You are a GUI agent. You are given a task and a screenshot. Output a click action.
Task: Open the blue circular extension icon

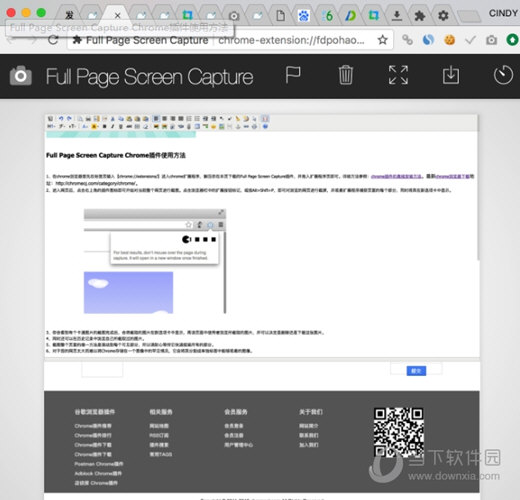(428, 40)
